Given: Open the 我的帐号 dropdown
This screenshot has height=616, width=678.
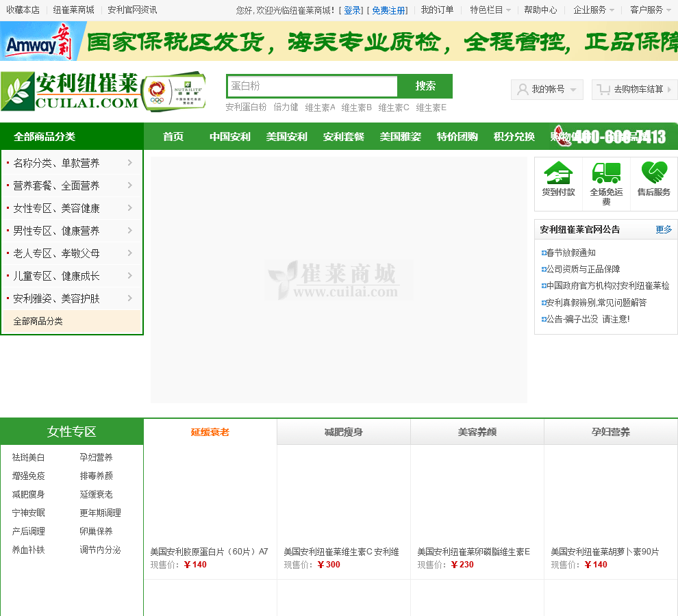Looking at the screenshot, I should click(547, 90).
